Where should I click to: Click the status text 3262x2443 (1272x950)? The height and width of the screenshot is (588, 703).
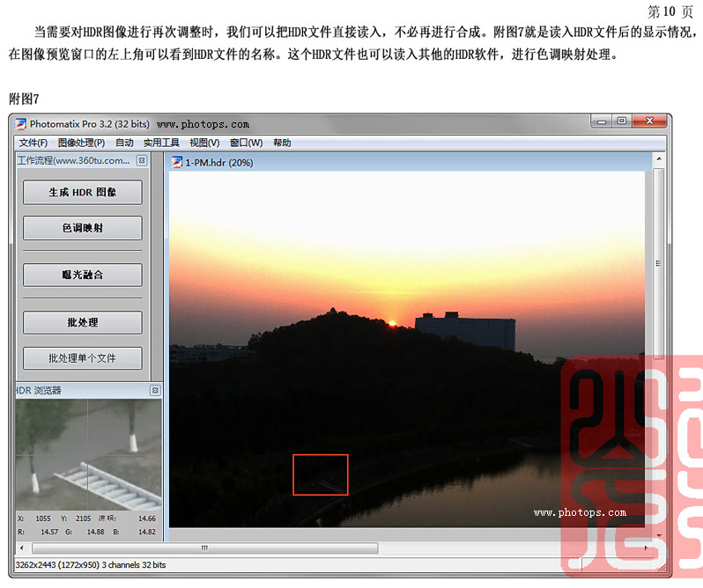pyautogui.click(x=57, y=565)
